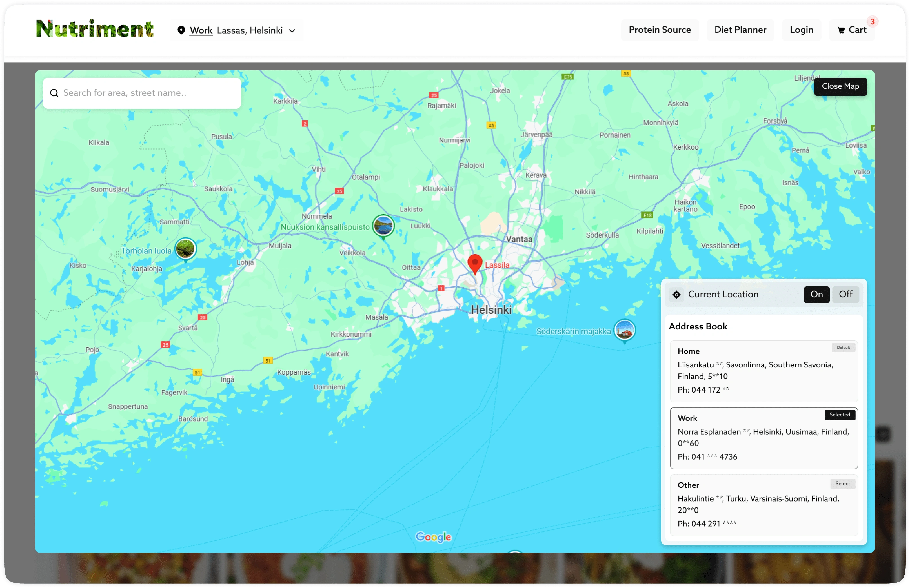Go to the Login page
The height and width of the screenshot is (588, 910).
point(801,30)
